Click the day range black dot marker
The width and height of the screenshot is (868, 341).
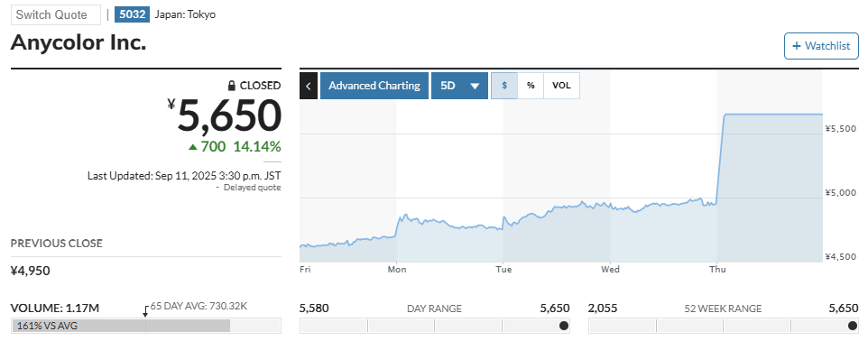564,326
